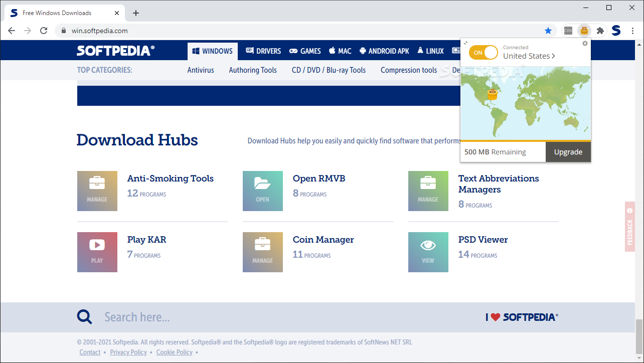Open the Android APK section
Screen dimensions: 644x363
(384, 51)
